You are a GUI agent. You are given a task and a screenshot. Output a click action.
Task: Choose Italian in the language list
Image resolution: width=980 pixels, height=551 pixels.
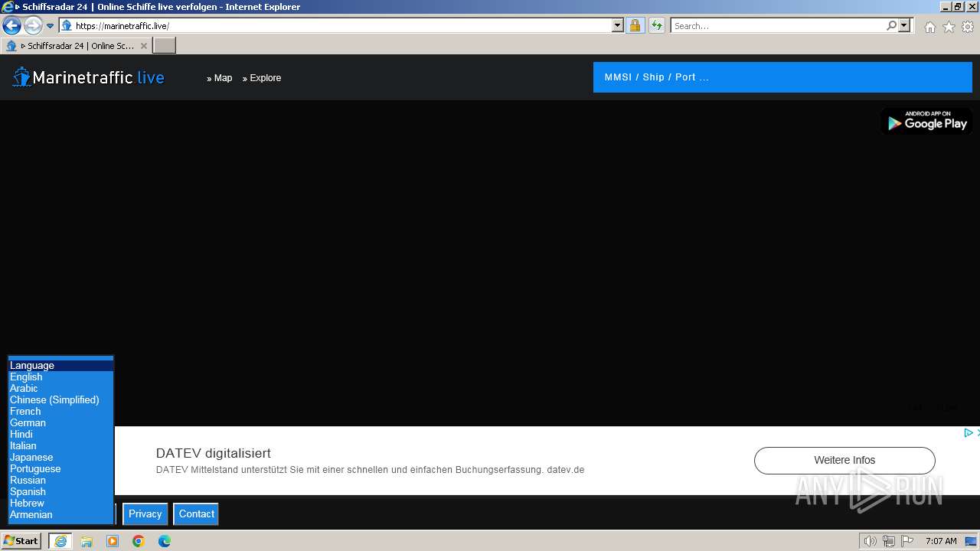pos(60,446)
